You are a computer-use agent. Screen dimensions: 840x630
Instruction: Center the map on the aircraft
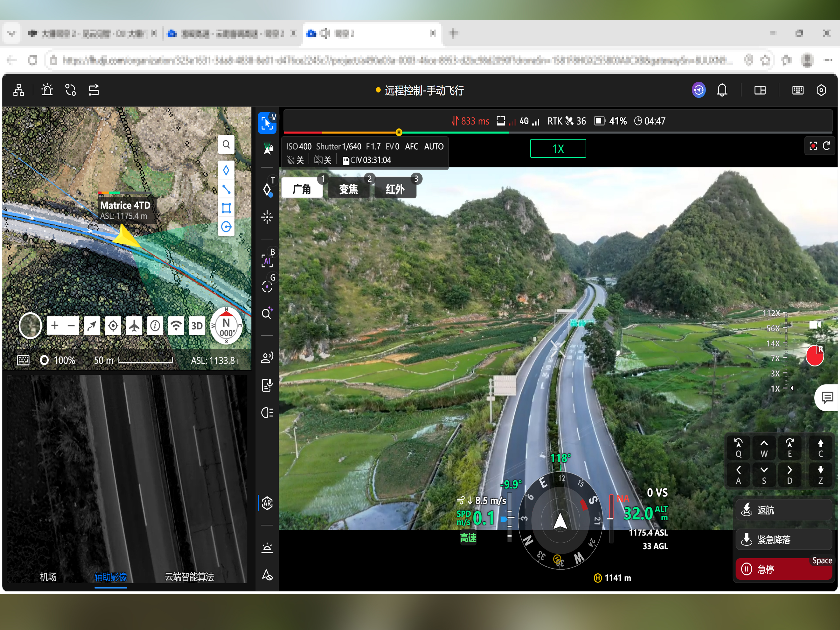(134, 325)
